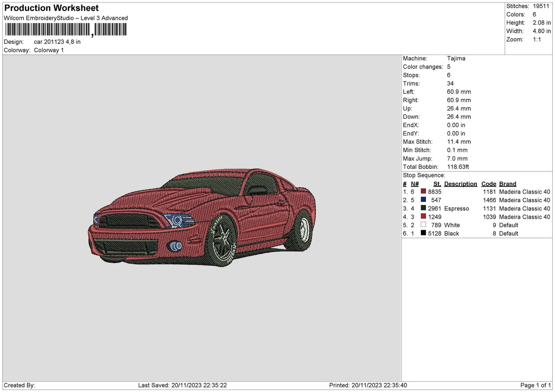Viewport: 555px width, 392px height.
Task: Click the 'Espresso' description
Action: pyautogui.click(x=456, y=208)
